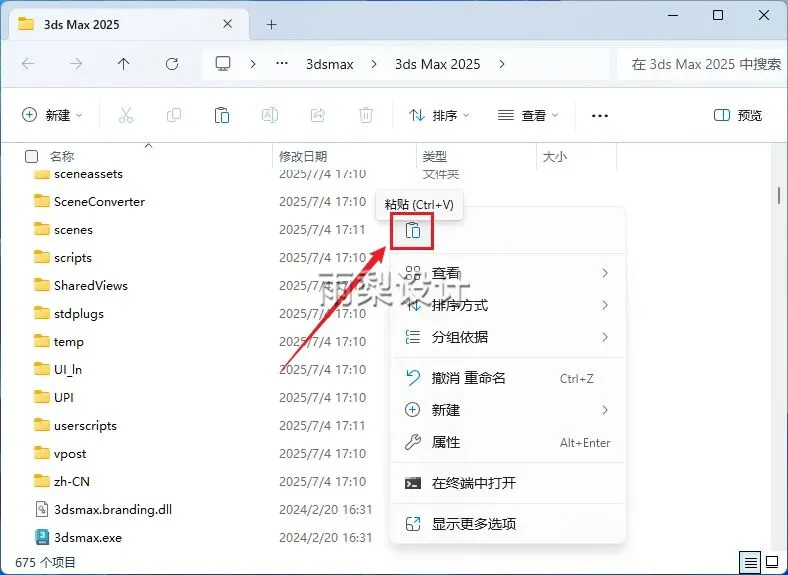Viewport: 788px width, 575px height.
Task: Click the Rename icon in toolbar
Action: click(x=270, y=115)
